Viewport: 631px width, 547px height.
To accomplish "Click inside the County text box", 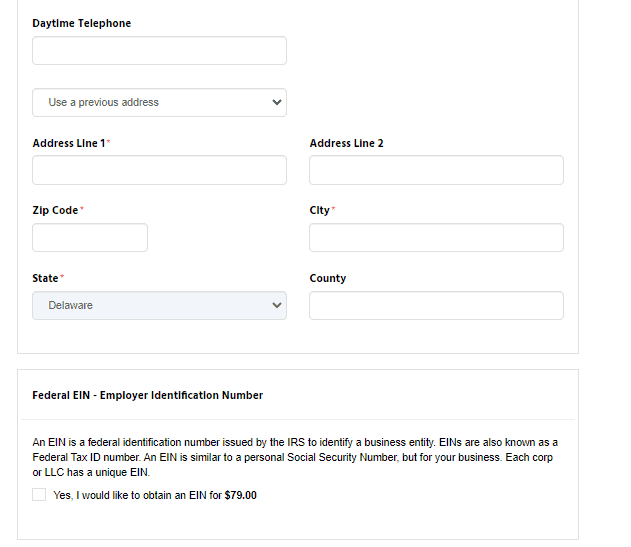I will coord(436,305).
